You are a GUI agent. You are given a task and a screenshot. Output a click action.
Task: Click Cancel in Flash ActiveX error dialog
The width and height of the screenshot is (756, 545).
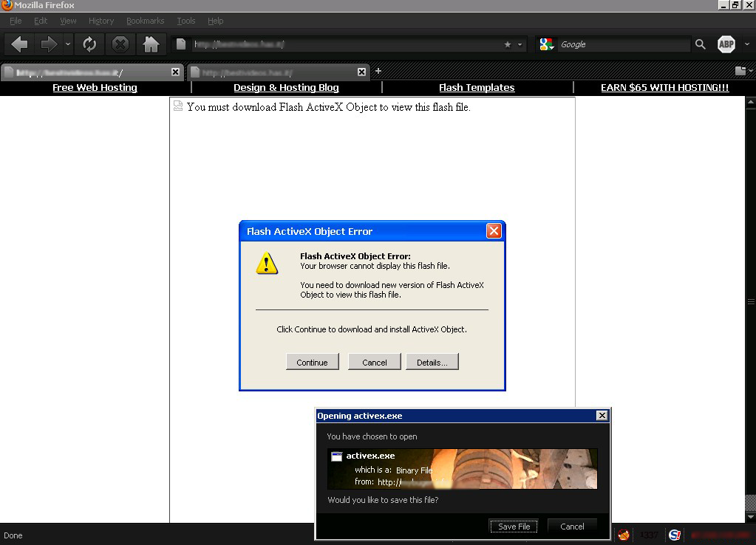[x=374, y=362]
